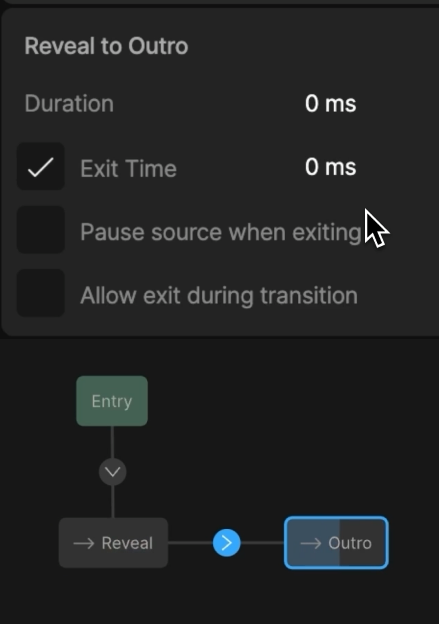Screen dimensions: 439x624
Task: Click the Duration label
Action: (69, 104)
